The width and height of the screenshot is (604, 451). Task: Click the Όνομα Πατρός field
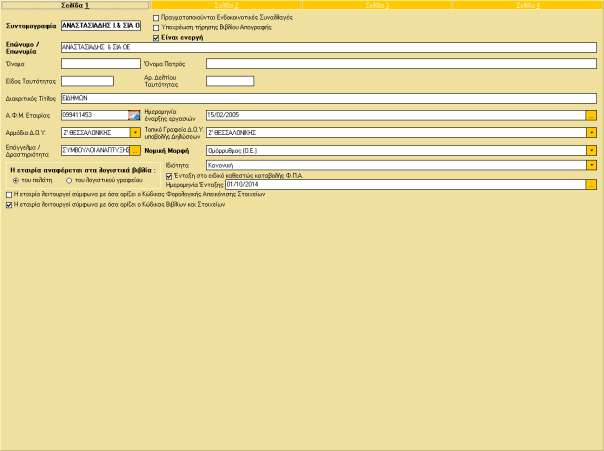click(401, 64)
